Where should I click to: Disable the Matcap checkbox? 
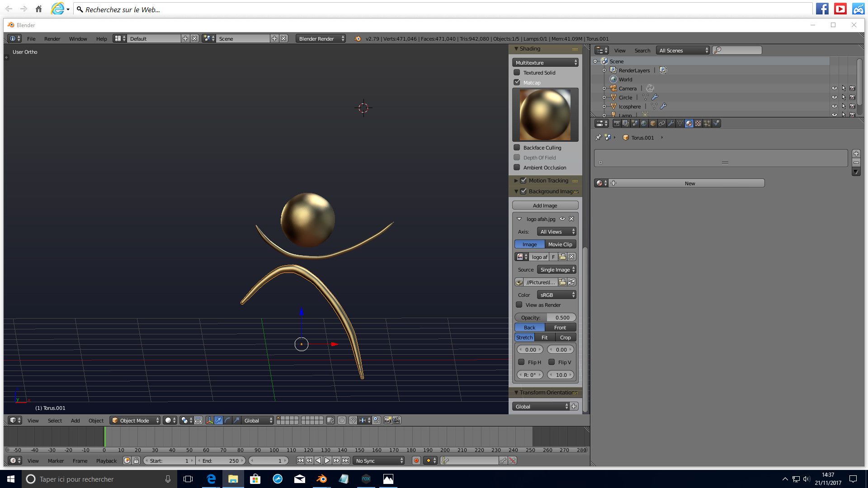(517, 83)
